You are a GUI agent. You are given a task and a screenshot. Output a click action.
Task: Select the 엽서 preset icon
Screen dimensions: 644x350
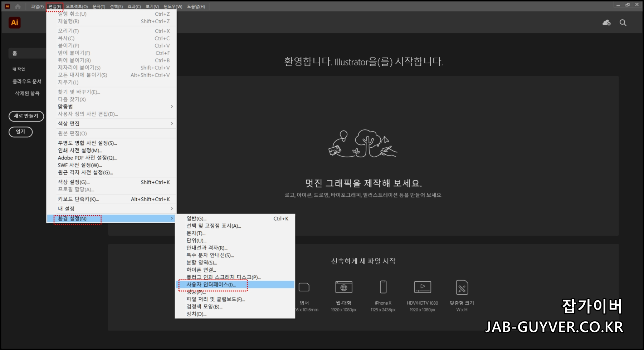tap(304, 287)
